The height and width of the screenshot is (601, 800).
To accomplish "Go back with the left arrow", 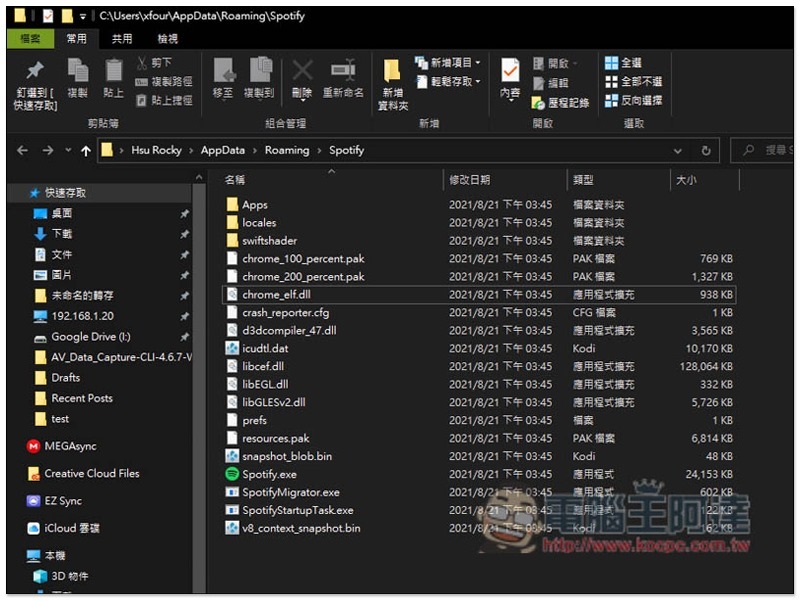I will [x=22, y=150].
